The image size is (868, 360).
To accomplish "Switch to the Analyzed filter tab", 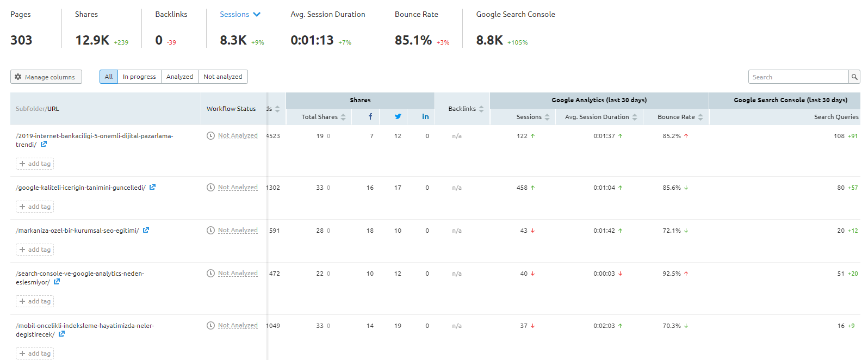I will (179, 77).
